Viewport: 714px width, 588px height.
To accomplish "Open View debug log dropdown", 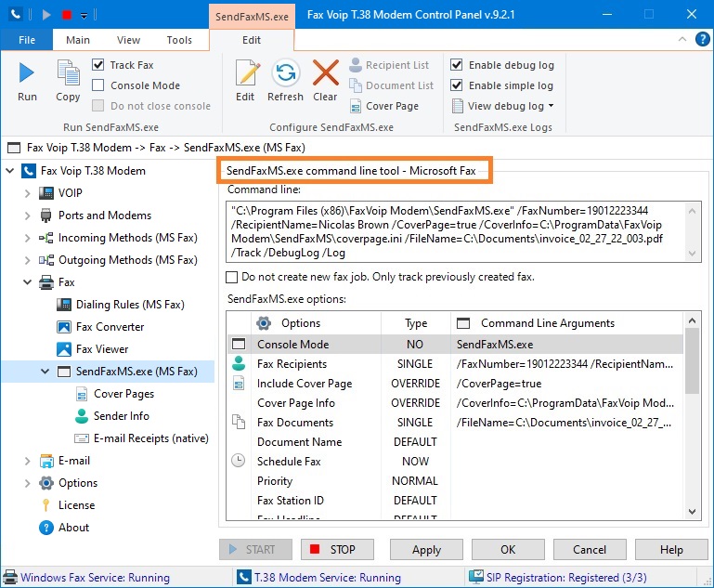I will 551,106.
